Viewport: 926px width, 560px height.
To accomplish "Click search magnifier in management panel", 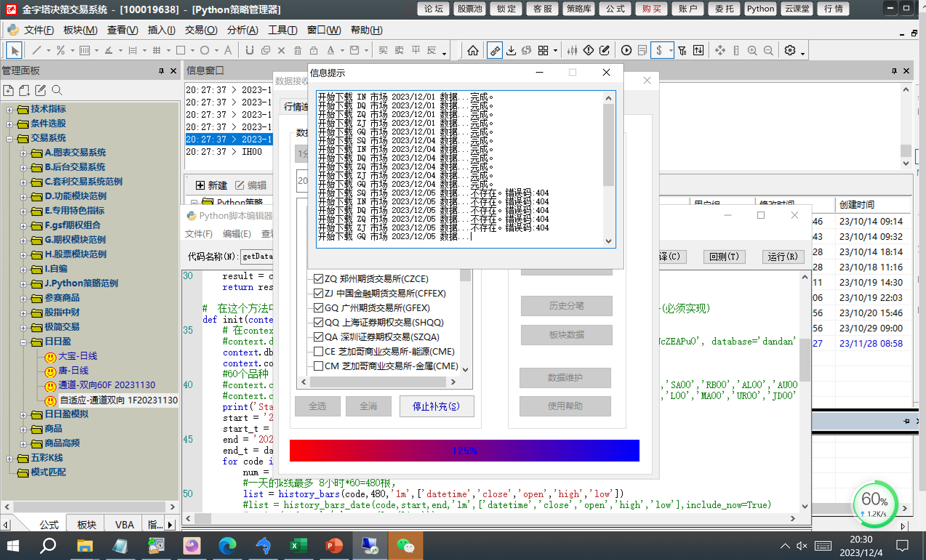I will coord(57,90).
